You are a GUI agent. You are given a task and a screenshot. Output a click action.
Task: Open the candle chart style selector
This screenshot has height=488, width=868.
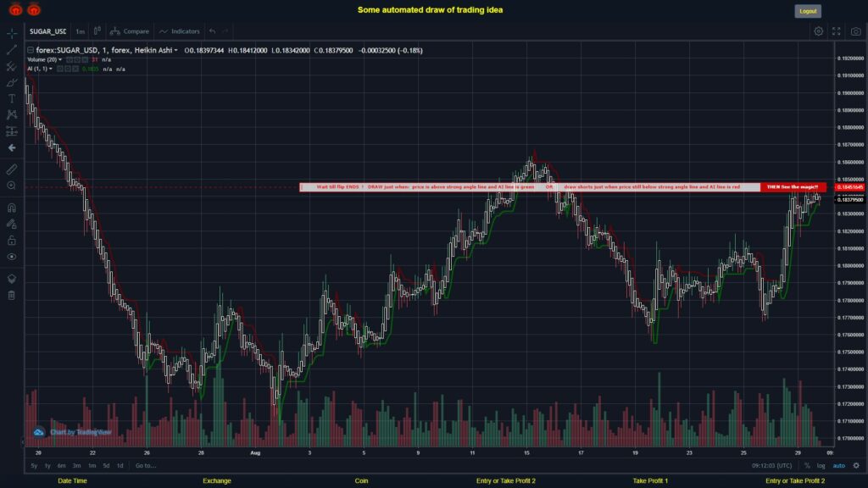tap(97, 31)
